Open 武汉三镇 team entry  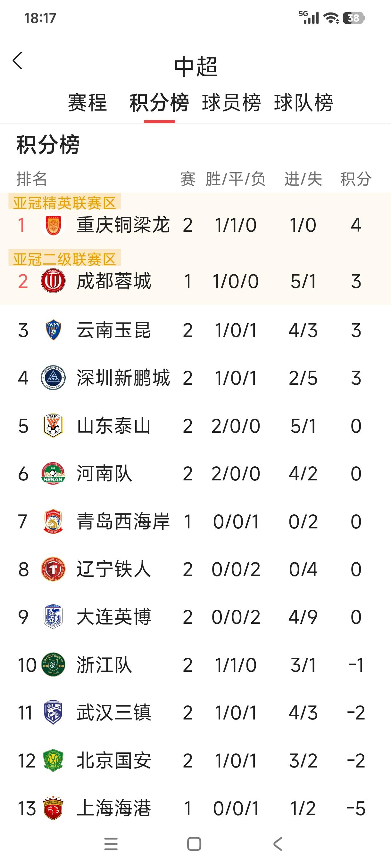tap(114, 713)
